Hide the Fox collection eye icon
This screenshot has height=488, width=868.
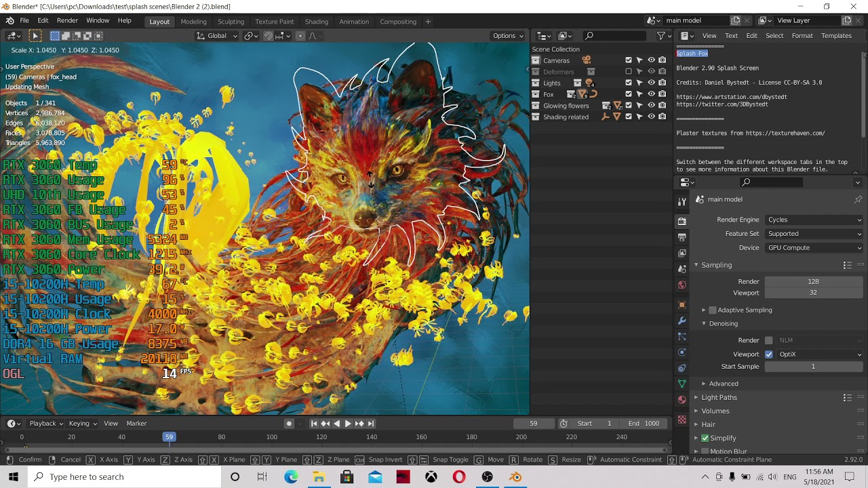tap(651, 94)
